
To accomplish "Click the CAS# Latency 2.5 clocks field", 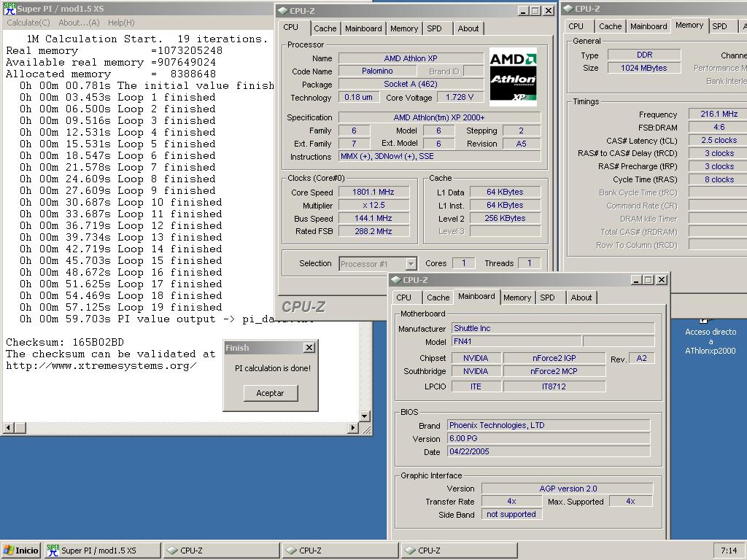I will pos(718,140).
